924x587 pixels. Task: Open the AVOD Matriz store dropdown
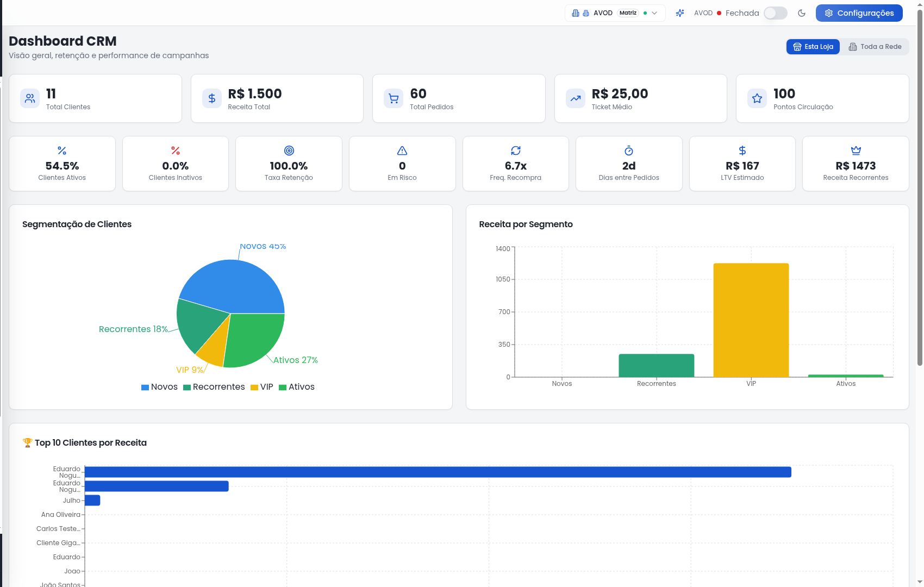click(615, 13)
